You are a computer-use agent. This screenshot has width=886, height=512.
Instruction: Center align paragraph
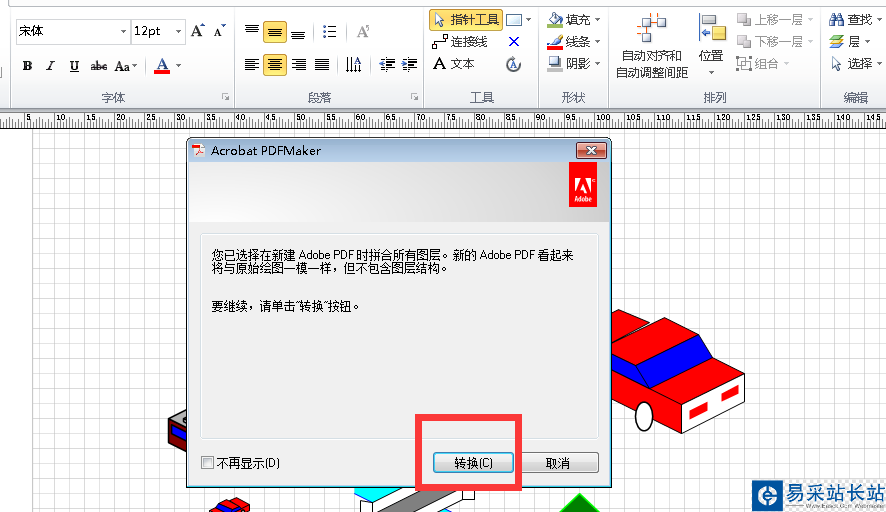275,65
